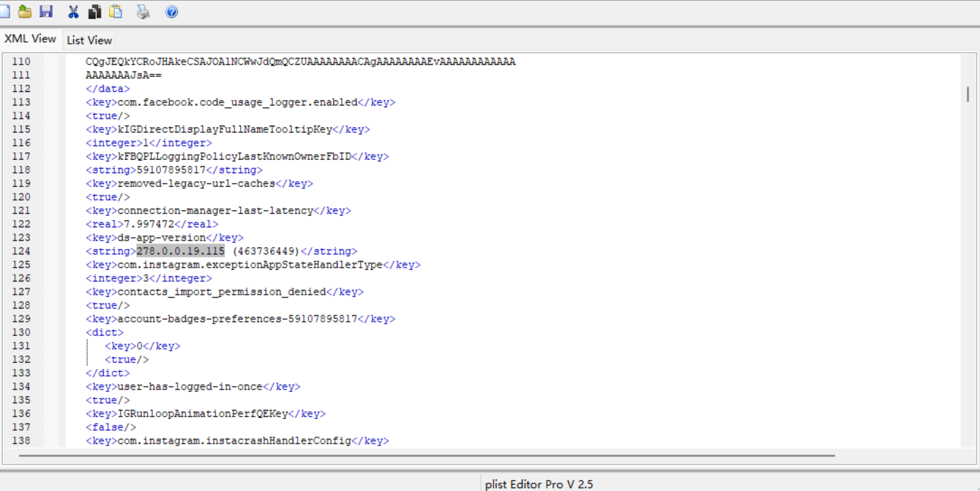The image size is (980, 491).
Task: Select the com.facebook.code_usage_logger.enabled key line
Action: point(240,102)
